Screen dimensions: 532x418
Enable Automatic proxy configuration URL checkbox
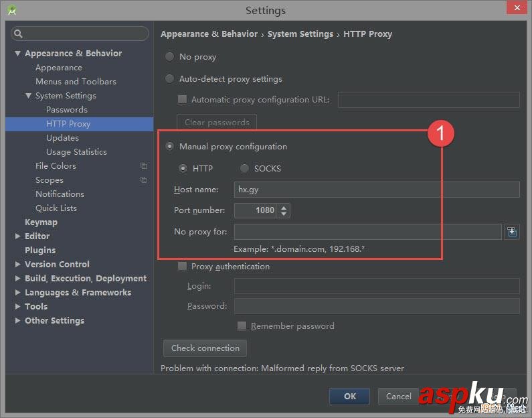point(182,99)
